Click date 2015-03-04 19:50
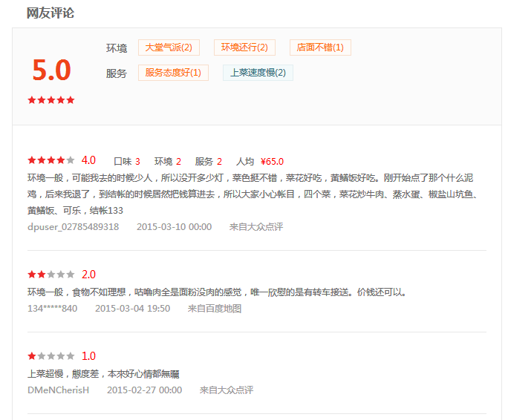This screenshot has width=511, height=420. (x=133, y=309)
